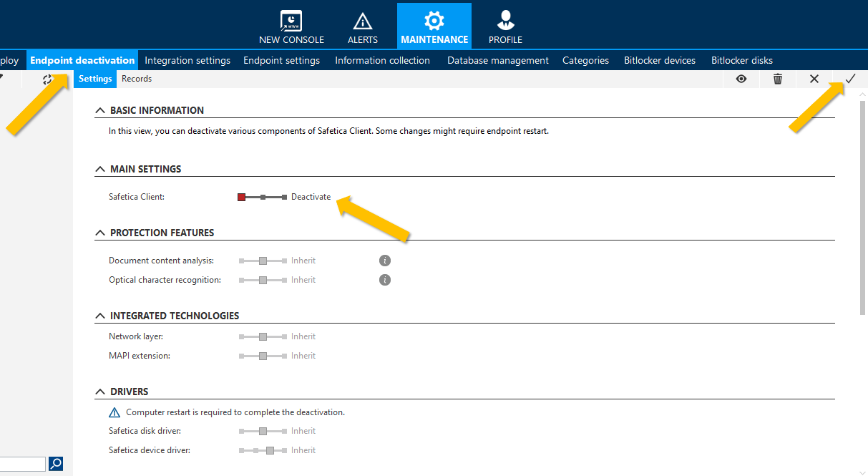Click the magnifier search icon
This screenshot has width=868, height=476.
pyautogui.click(x=56, y=464)
